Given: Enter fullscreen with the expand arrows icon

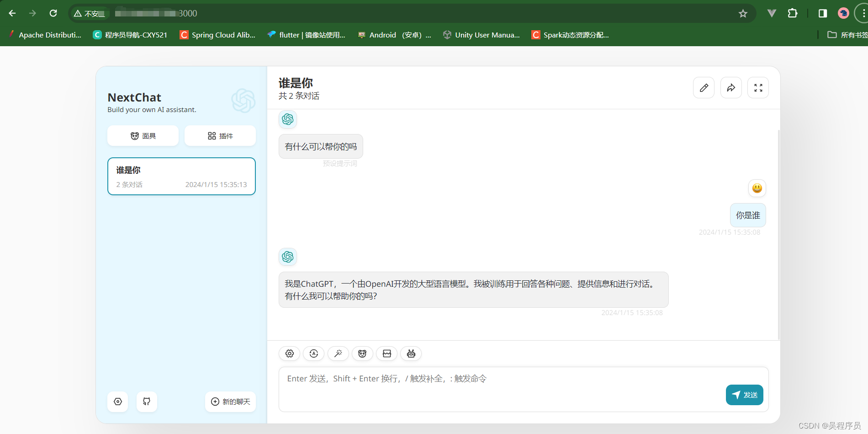Looking at the screenshot, I should tap(758, 87).
